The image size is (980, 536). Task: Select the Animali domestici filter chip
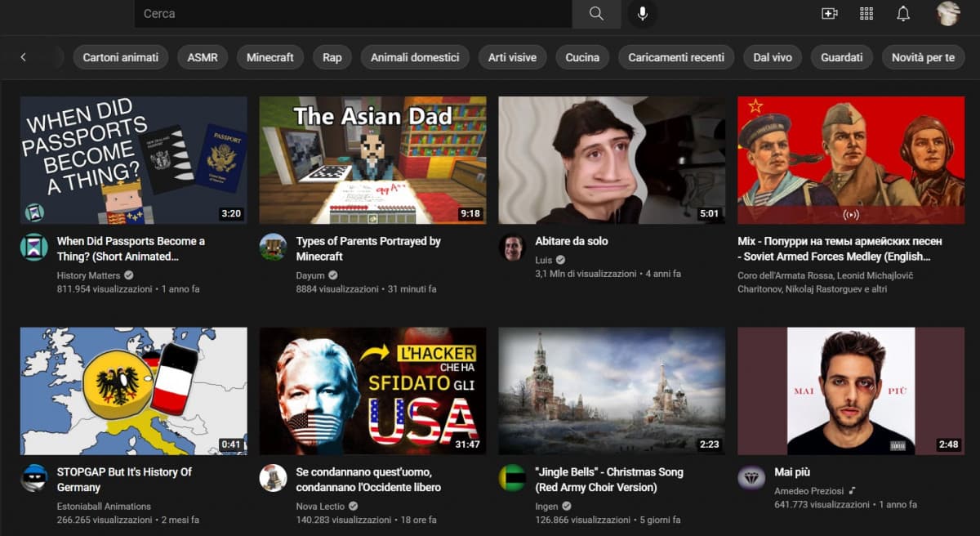tap(415, 57)
